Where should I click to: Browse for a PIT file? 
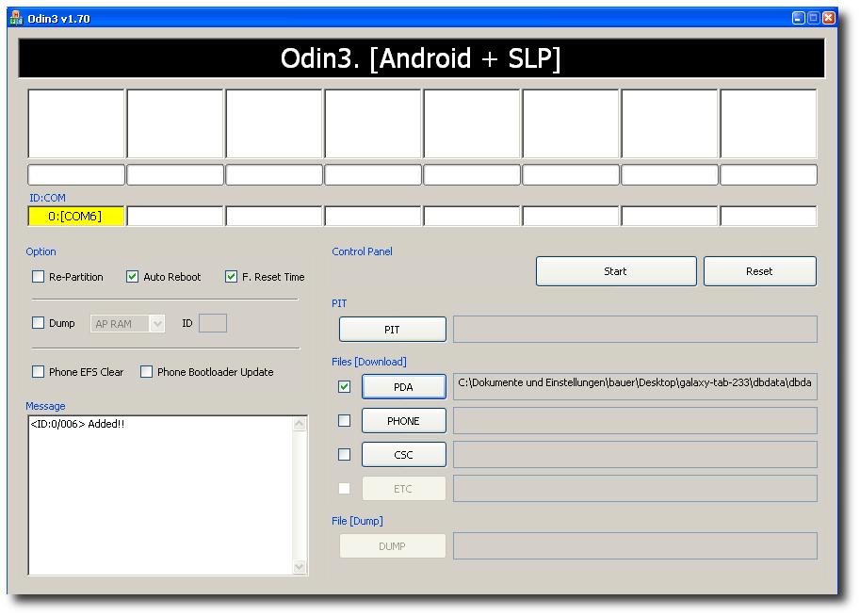(392, 329)
